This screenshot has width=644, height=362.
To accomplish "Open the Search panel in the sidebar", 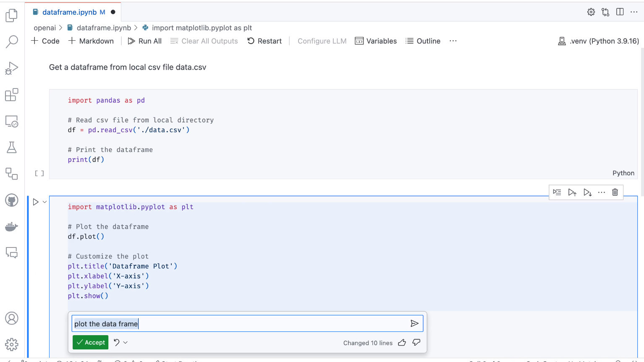I will coord(12,41).
